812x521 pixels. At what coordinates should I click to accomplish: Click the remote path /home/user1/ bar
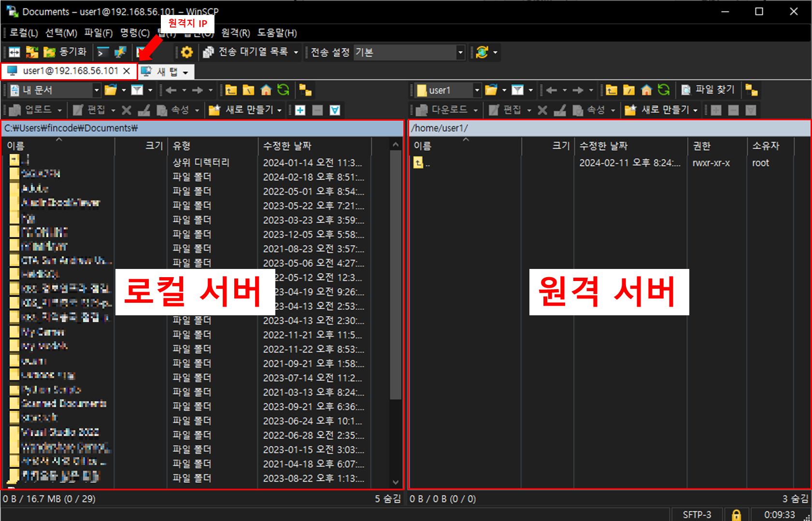(x=610, y=128)
